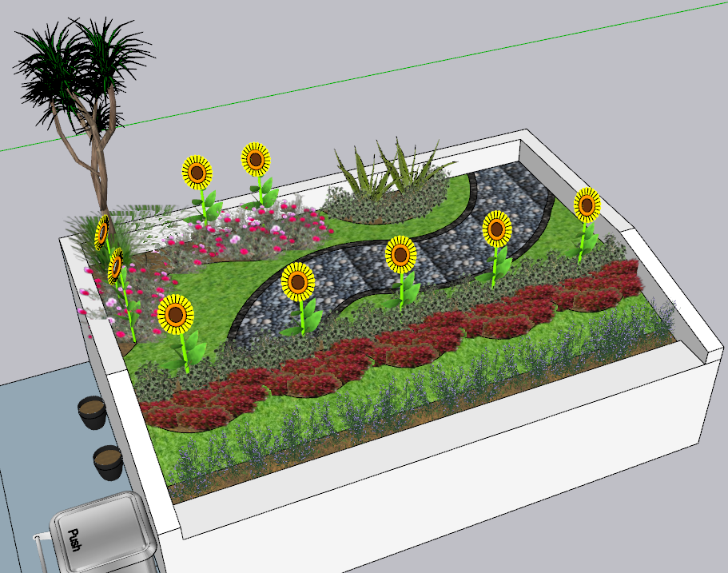Select the black pot farthest from the trash bin
Viewport: 728px width, 573px height.
tap(92, 412)
